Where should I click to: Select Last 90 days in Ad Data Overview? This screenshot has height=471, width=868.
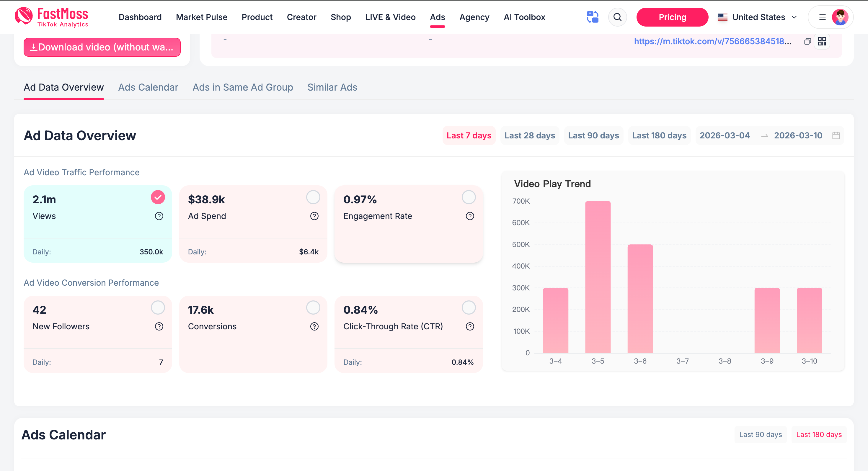click(x=593, y=135)
